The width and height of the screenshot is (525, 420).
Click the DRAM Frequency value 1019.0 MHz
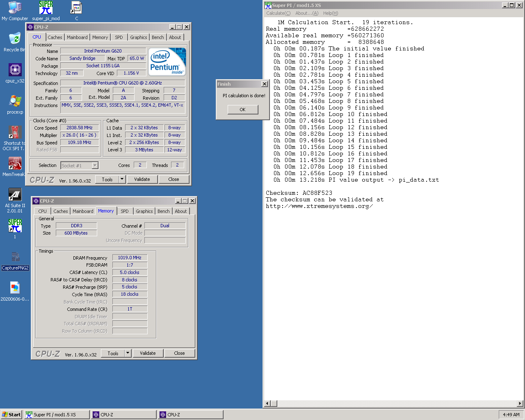[x=130, y=258]
